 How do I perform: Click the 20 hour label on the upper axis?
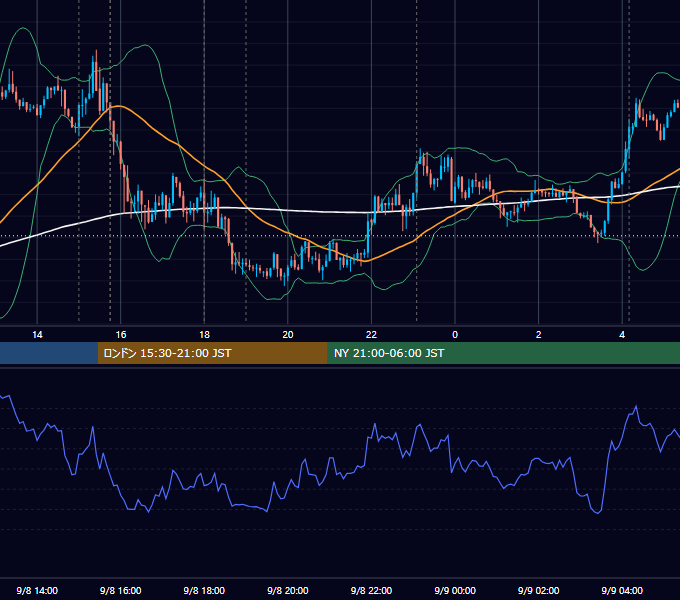click(288, 335)
